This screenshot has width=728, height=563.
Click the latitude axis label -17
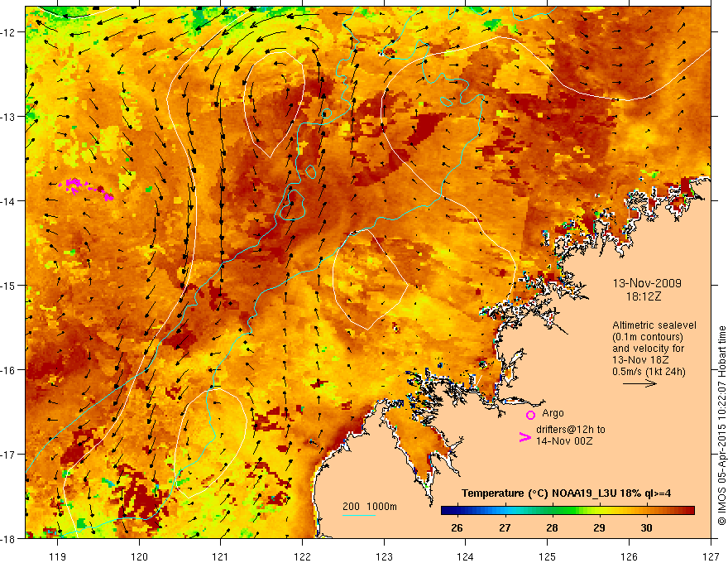[x=9, y=455]
